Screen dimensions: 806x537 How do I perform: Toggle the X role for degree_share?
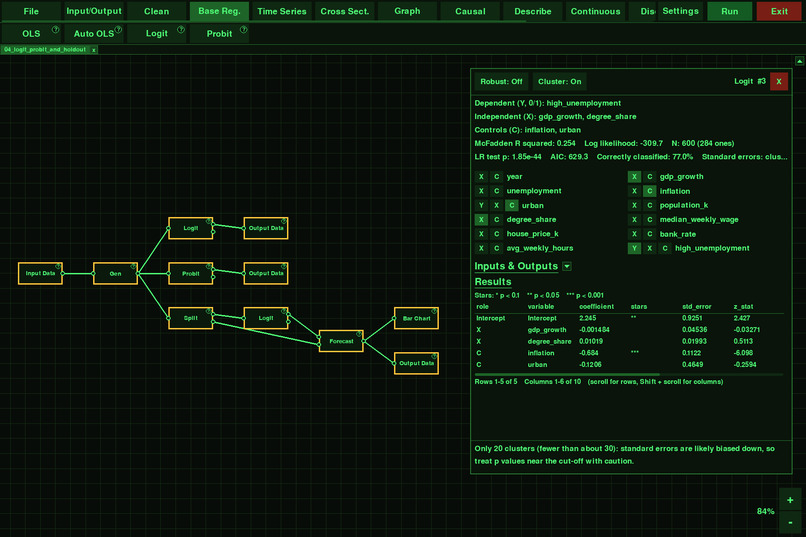[481, 219]
